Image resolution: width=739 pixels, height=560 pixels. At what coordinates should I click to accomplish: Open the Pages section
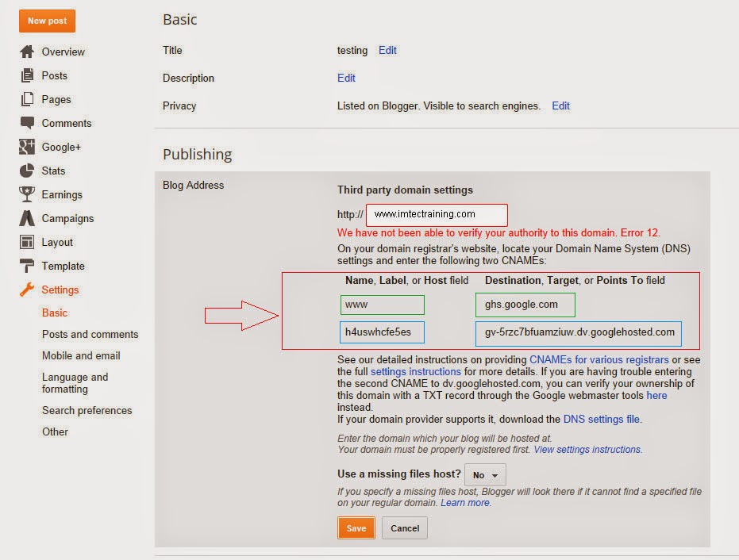(x=56, y=99)
